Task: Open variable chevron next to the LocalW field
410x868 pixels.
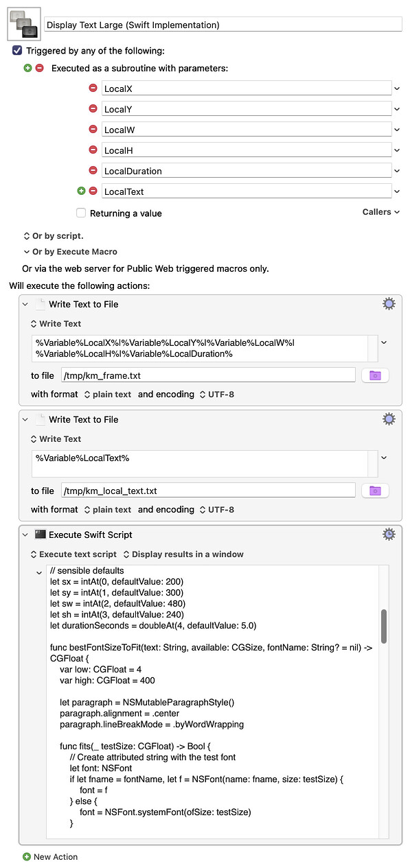Action: (396, 129)
